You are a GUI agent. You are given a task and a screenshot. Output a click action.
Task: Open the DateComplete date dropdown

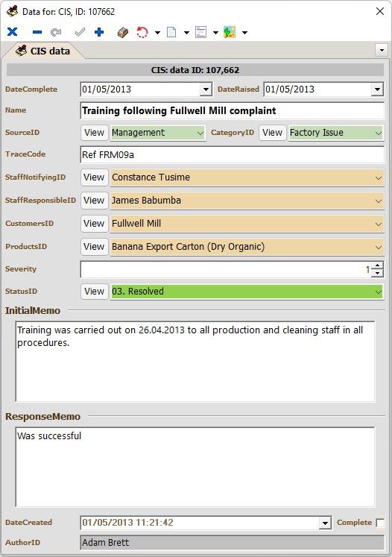[x=206, y=89]
